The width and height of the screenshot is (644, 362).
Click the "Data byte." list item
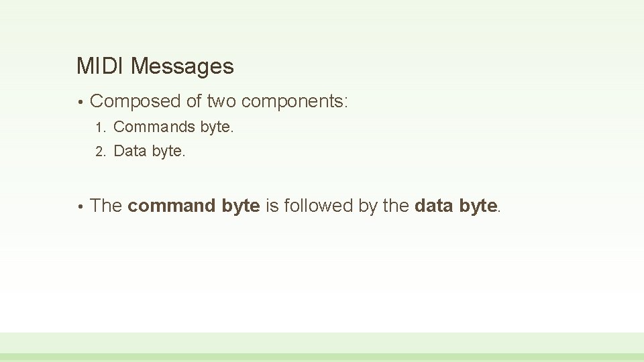click(150, 152)
